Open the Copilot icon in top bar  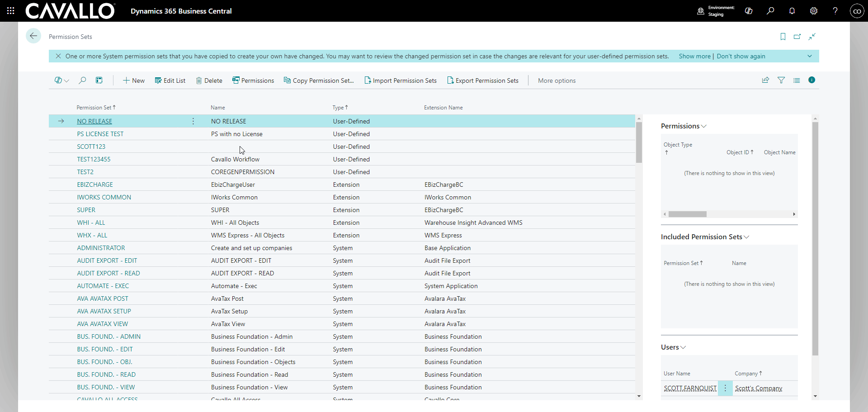748,11
